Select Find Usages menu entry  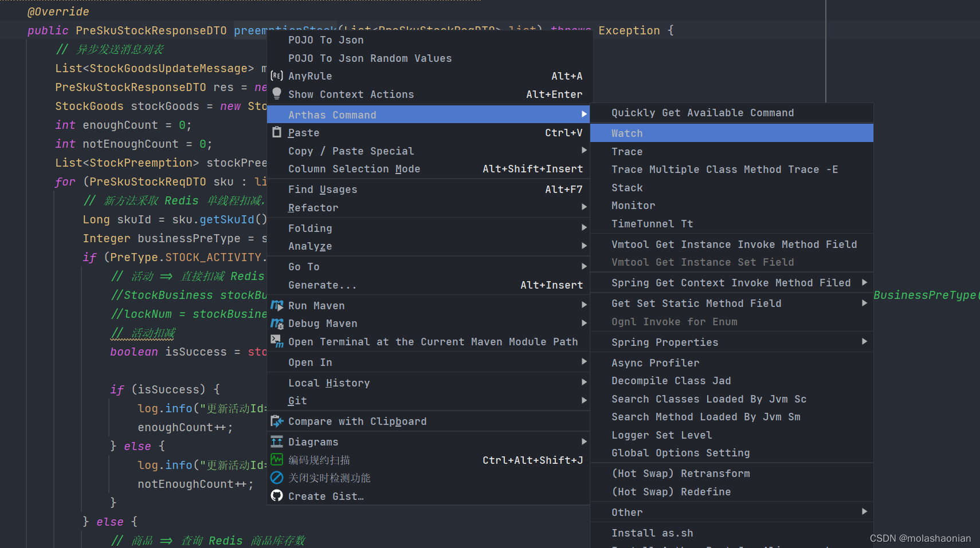[429, 190]
